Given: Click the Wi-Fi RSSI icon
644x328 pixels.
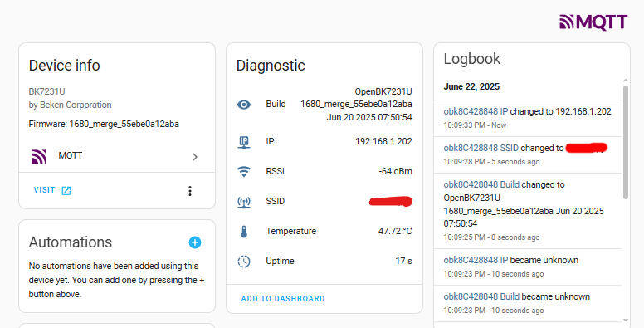Looking at the screenshot, I should 244,171.
